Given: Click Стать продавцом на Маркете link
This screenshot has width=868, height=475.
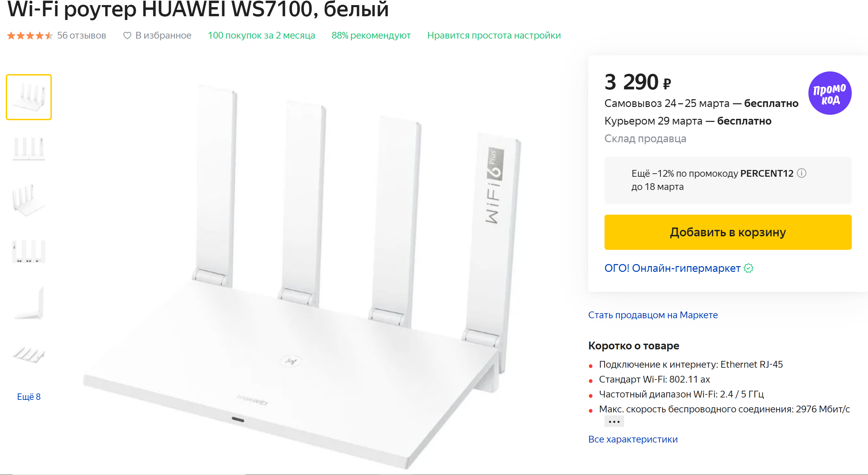Looking at the screenshot, I should 653,315.
